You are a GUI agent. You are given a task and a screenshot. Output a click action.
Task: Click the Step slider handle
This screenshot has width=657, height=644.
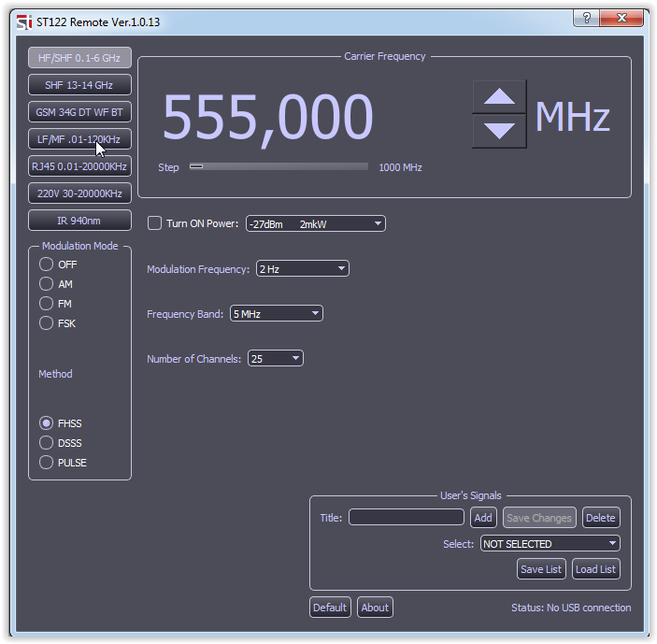[196, 166]
